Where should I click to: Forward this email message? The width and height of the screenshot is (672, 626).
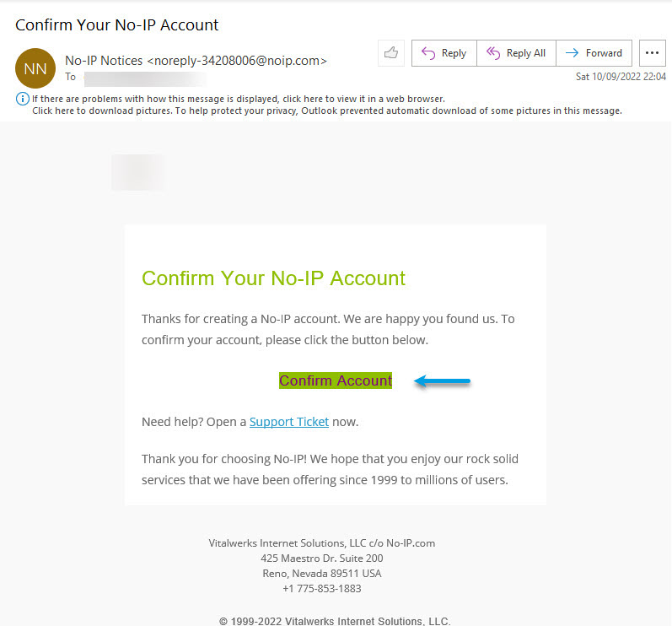coord(594,53)
